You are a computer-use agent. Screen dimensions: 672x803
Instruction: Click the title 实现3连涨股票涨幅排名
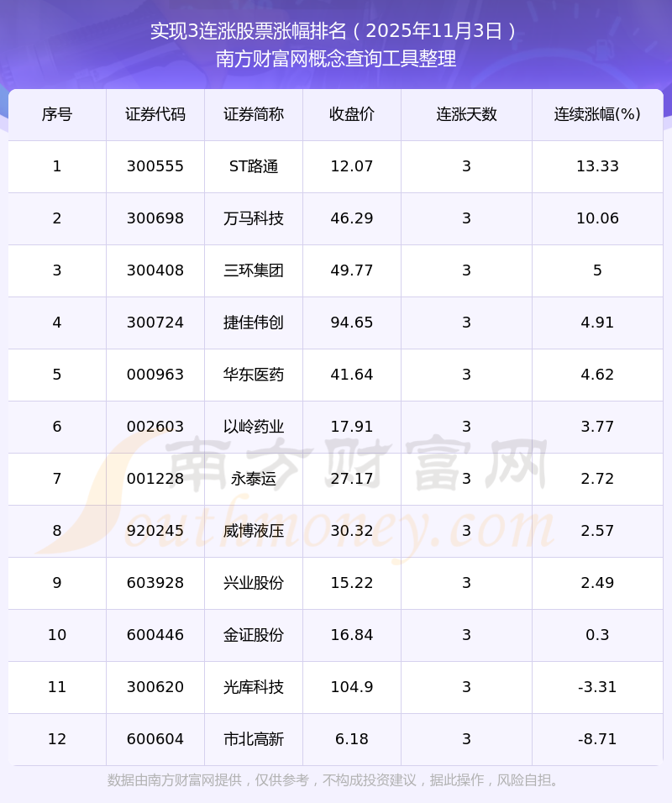click(x=249, y=31)
